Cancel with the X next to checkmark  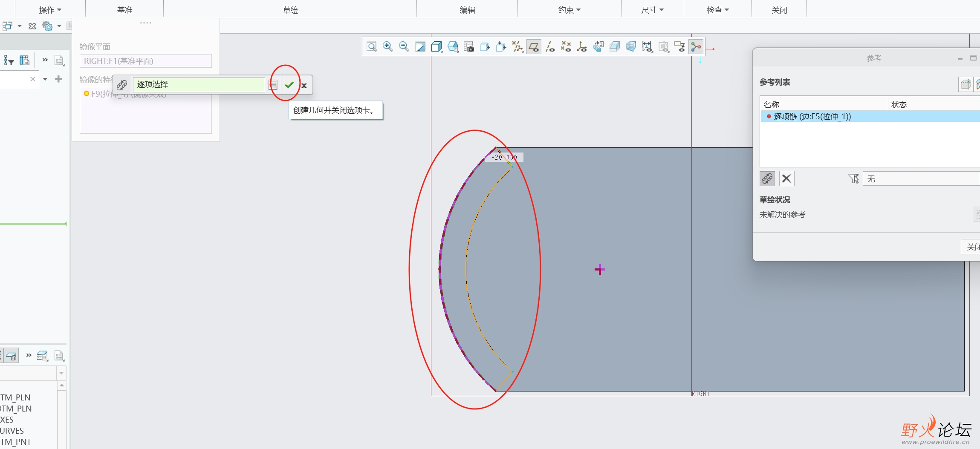pos(304,85)
